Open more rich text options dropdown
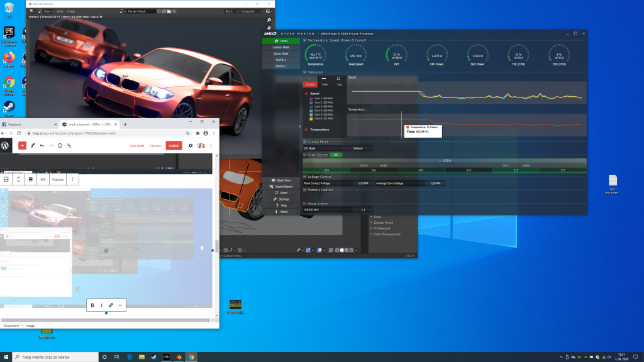Viewport: 644px width, 362px height. point(120,305)
